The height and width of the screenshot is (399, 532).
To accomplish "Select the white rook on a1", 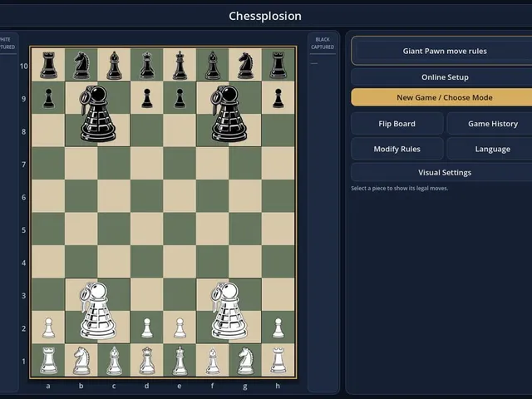I will coord(48,360).
